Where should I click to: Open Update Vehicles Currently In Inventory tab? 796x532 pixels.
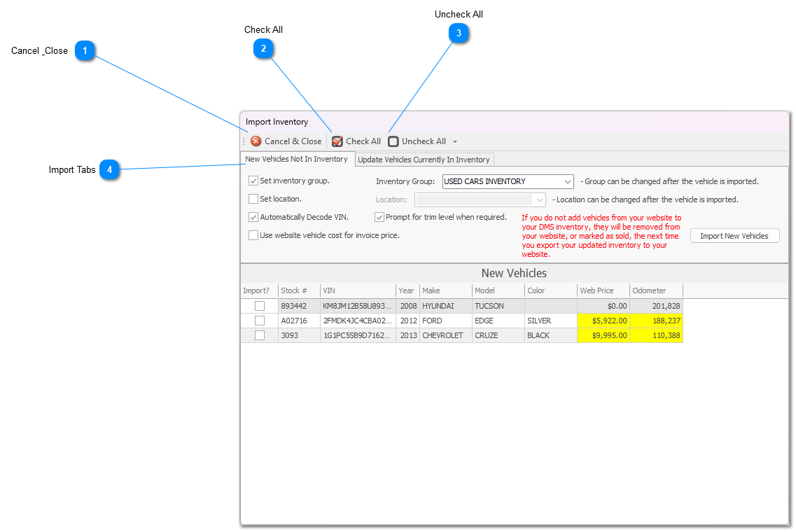pos(424,160)
